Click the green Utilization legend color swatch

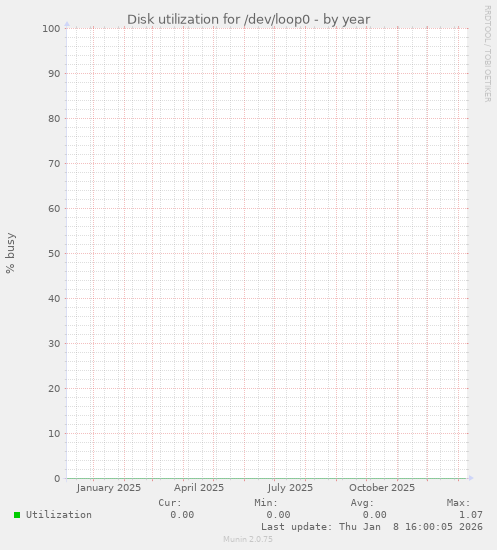17,515
